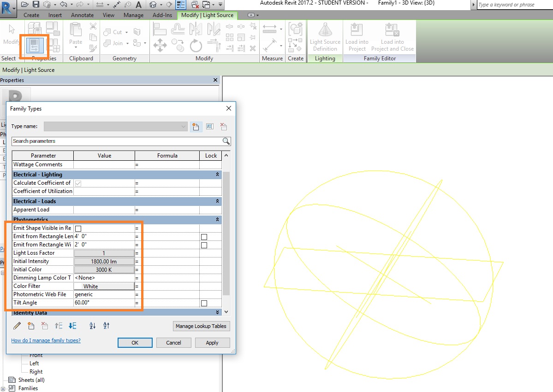
Task: Toggle Emit Shape Visible in Rendering checkbox
Action: [78, 228]
